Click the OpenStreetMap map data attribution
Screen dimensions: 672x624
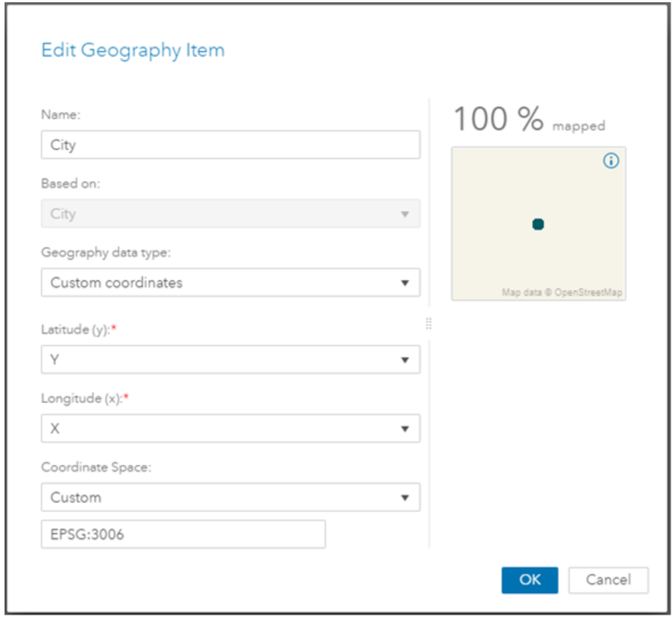tap(562, 293)
